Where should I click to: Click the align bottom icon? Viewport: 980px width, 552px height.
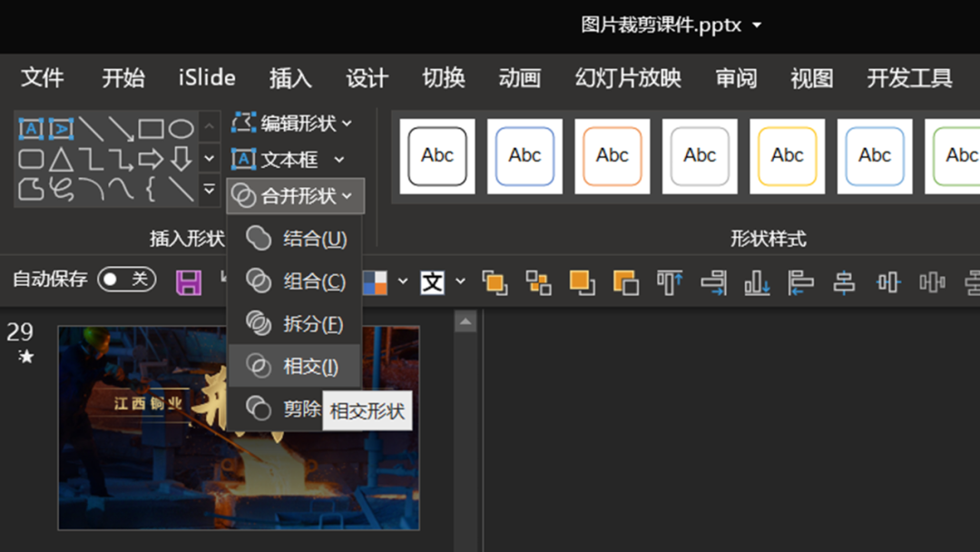pos(757,282)
